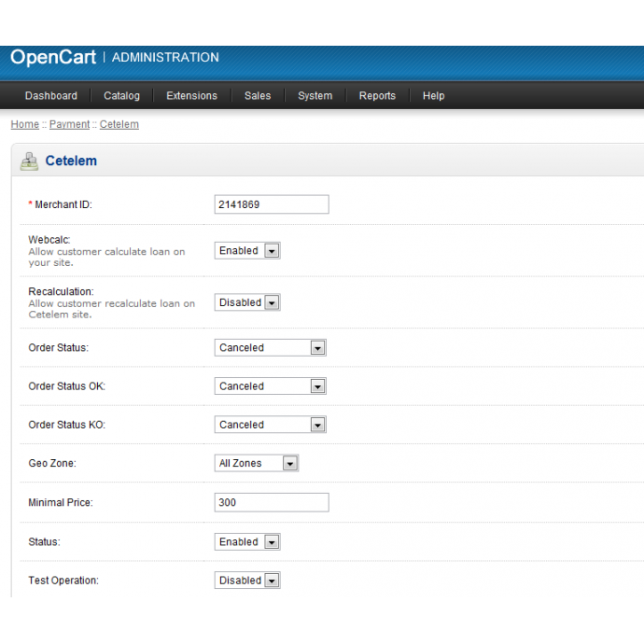This screenshot has width=644, height=644.
Task: Open the Help menu
Action: point(434,96)
